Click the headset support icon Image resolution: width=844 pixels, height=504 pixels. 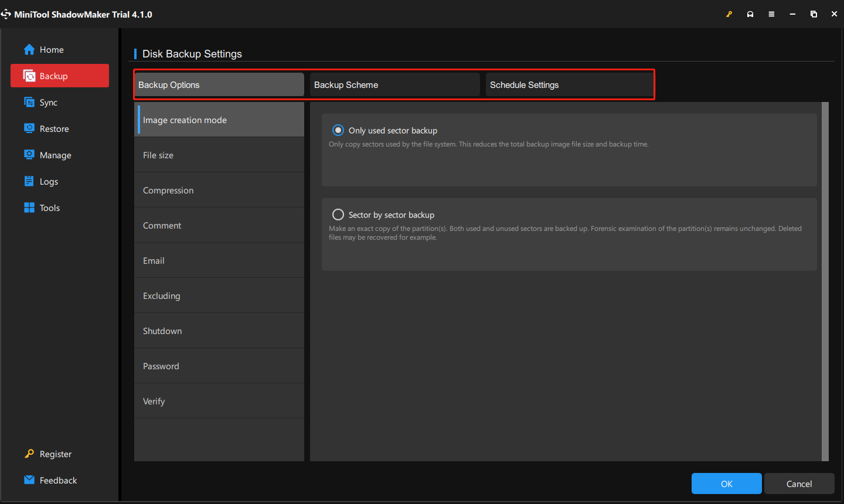[x=750, y=14]
